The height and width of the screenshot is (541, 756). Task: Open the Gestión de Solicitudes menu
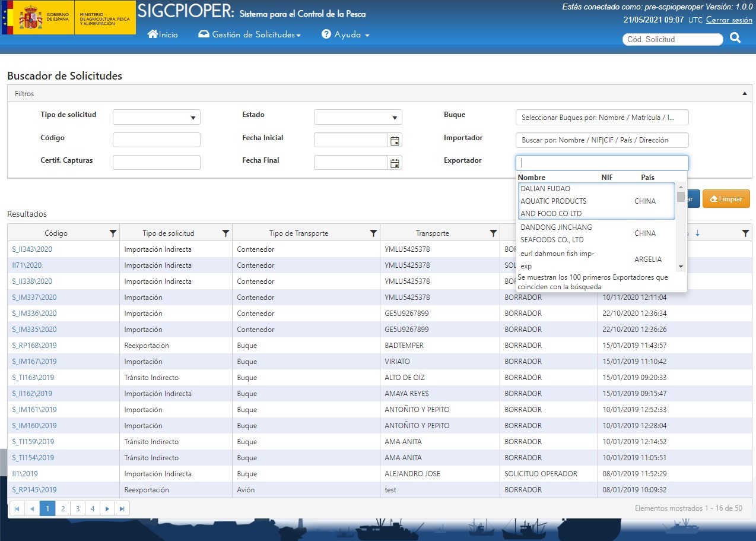pos(249,35)
